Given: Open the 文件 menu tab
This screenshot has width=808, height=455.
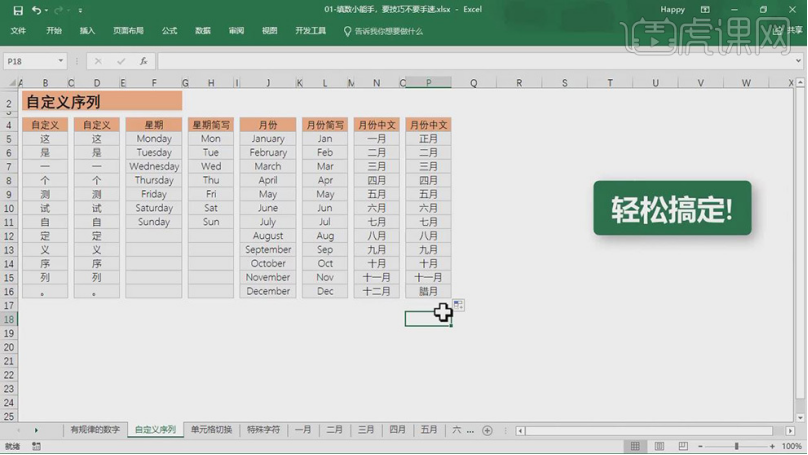Looking at the screenshot, I should pos(18,31).
